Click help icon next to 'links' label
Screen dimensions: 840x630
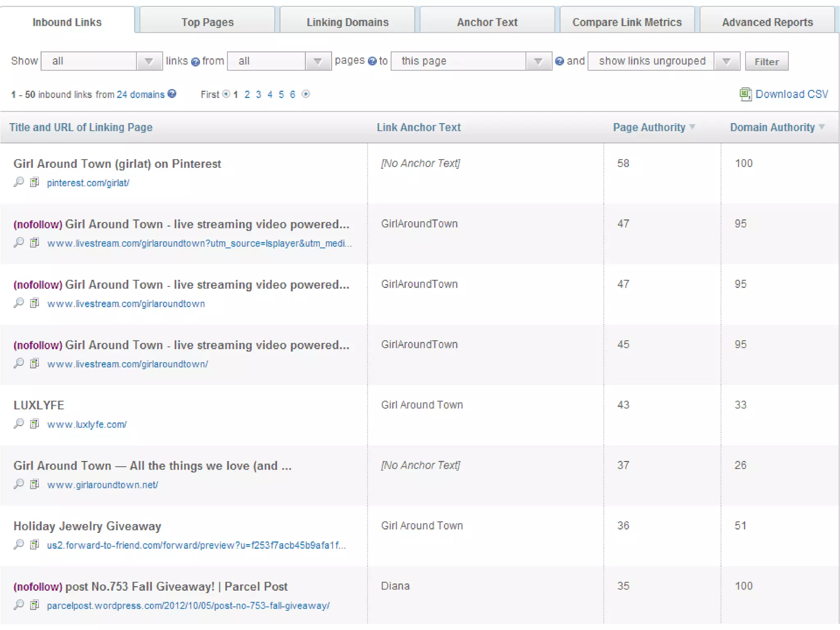[196, 62]
